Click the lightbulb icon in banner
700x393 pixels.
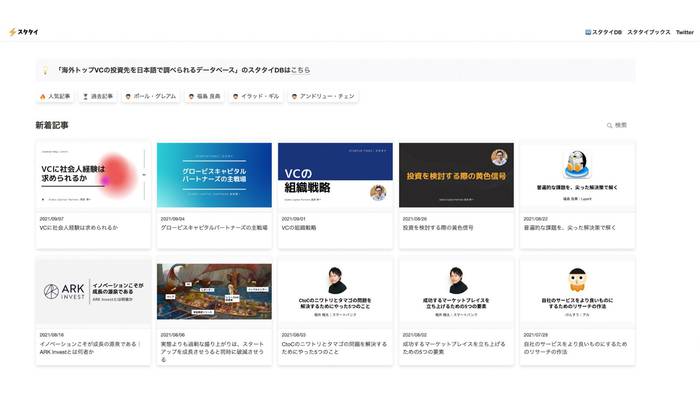pyautogui.click(x=45, y=71)
